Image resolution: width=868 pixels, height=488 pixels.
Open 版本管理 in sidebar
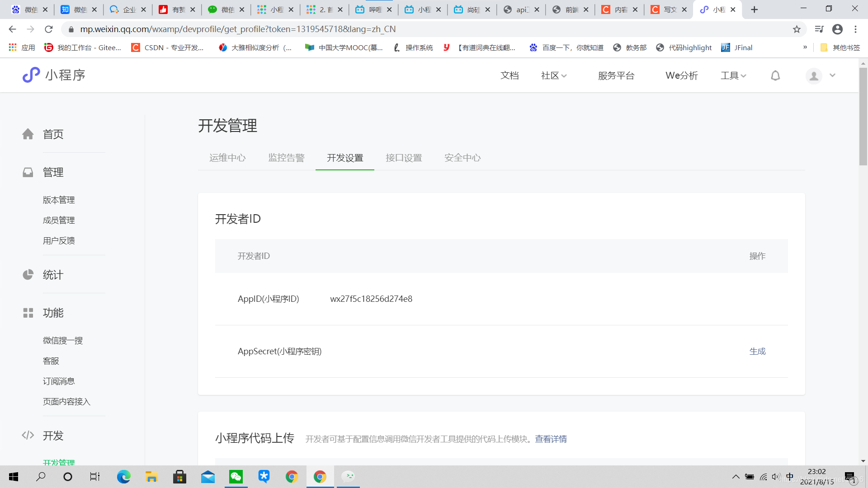pos(59,200)
